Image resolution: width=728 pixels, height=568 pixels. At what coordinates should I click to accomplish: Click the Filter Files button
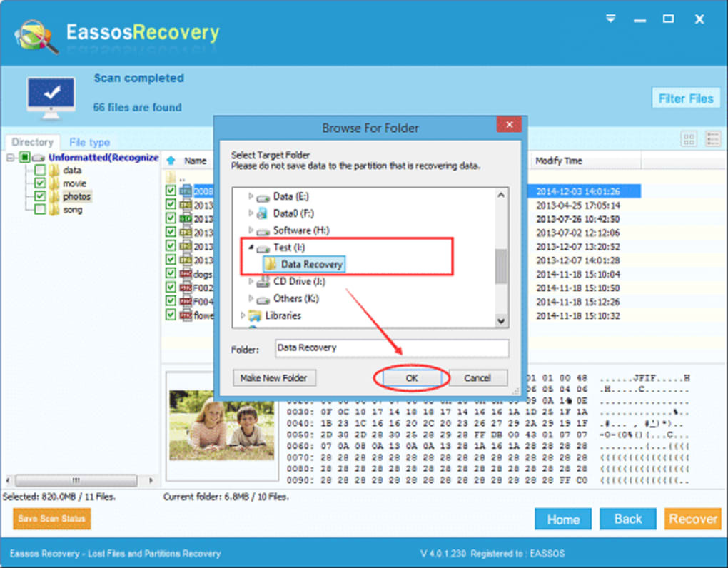coord(686,98)
